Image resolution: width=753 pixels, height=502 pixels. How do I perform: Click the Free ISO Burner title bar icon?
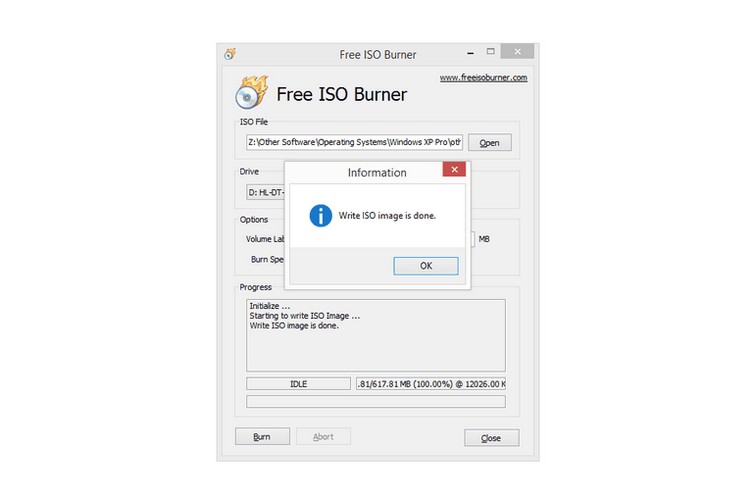[x=229, y=54]
